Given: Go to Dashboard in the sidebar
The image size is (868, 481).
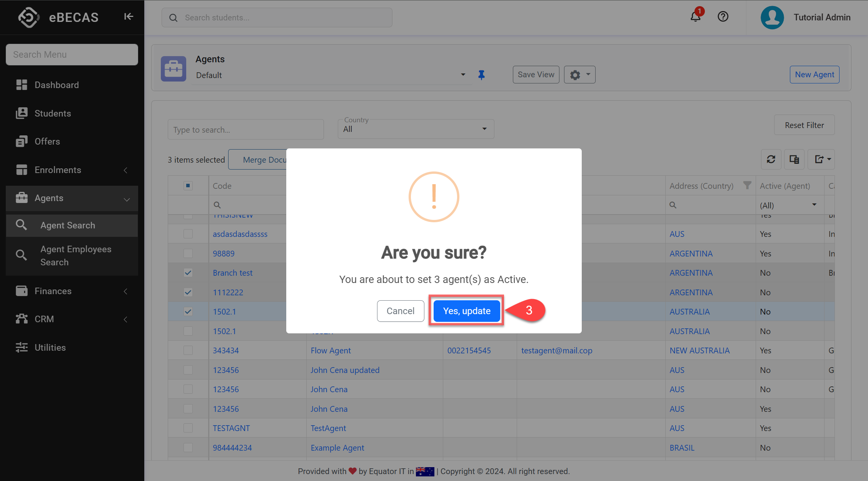Looking at the screenshot, I should (x=72, y=85).
